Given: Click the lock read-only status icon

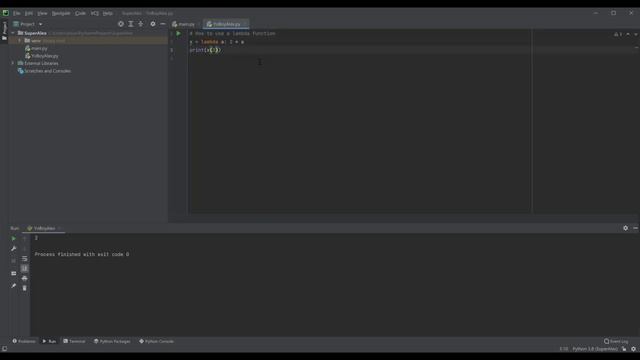Looking at the screenshot, I should click(x=624, y=349).
